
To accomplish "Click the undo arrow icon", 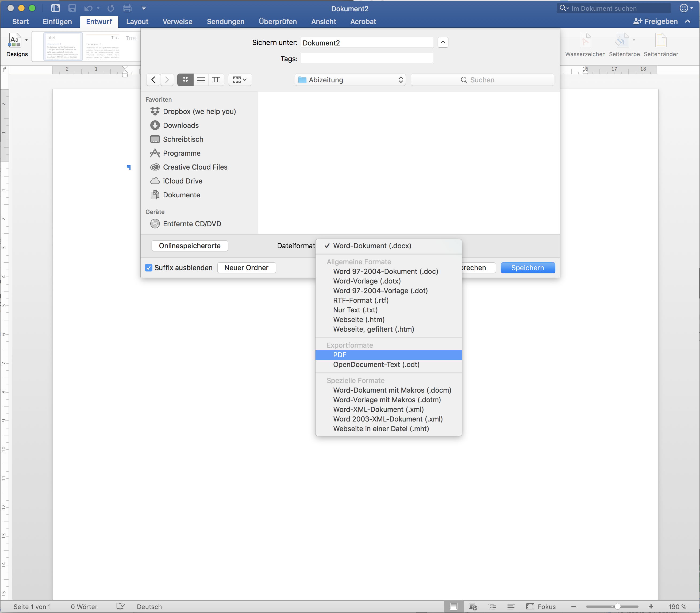I will [88, 8].
